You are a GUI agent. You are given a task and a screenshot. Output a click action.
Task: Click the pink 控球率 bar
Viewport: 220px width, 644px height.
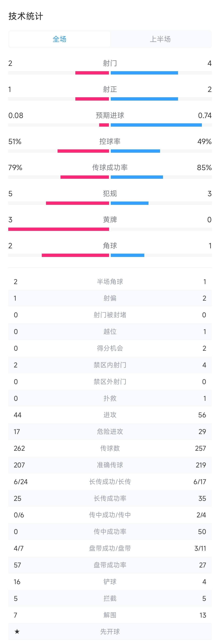click(83, 151)
